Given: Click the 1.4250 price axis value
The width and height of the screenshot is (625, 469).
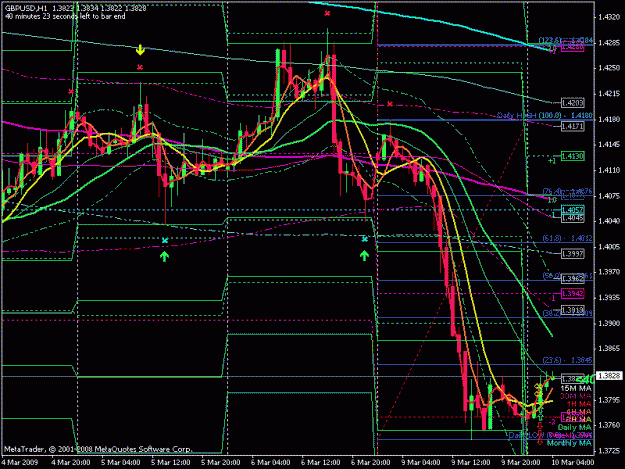Looking at the screenshot, I should pyautogui.click(x=610, y=68).
